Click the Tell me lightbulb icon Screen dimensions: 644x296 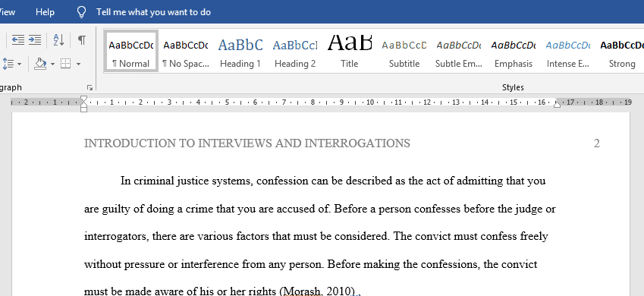tap(81, 12)
